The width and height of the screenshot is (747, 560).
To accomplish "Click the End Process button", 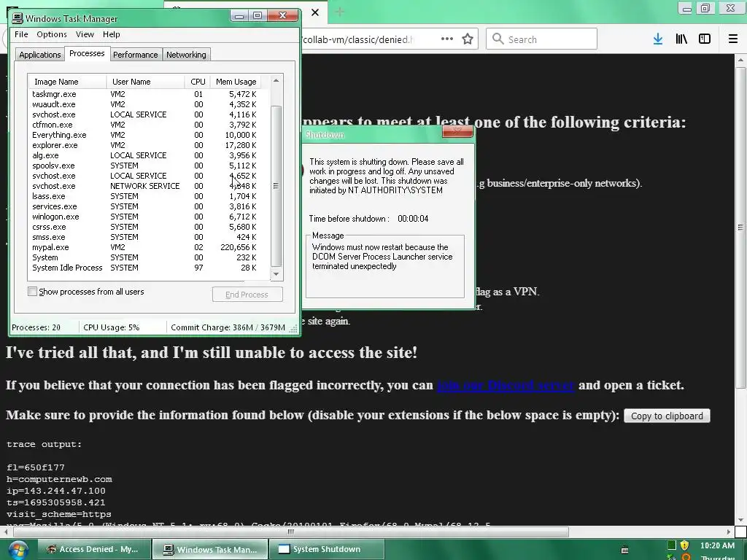I will coord(247,295).
